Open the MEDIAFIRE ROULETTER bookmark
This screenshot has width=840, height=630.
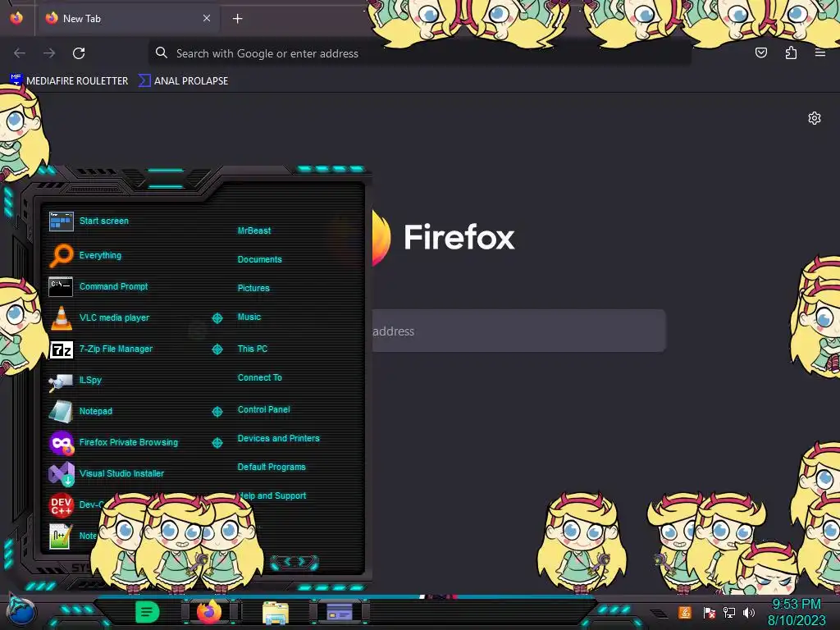pyautogui.click(x=69, y=81)
